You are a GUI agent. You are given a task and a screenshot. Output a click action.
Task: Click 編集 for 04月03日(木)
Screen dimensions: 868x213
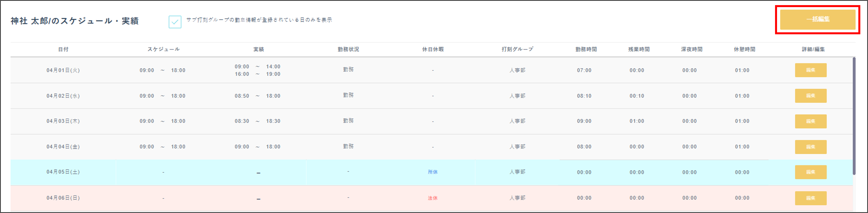coord(810,121)
